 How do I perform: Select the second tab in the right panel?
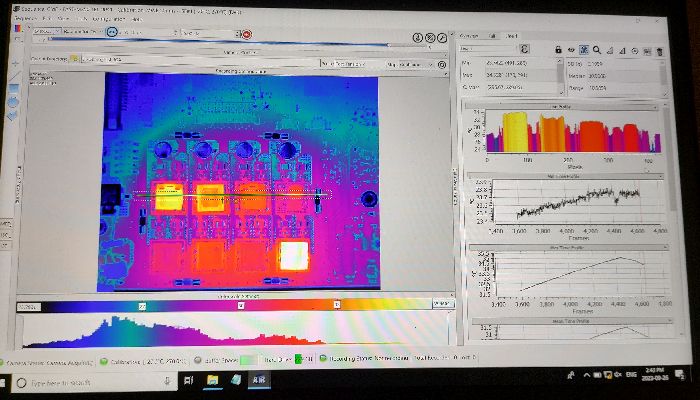(492, 36)
